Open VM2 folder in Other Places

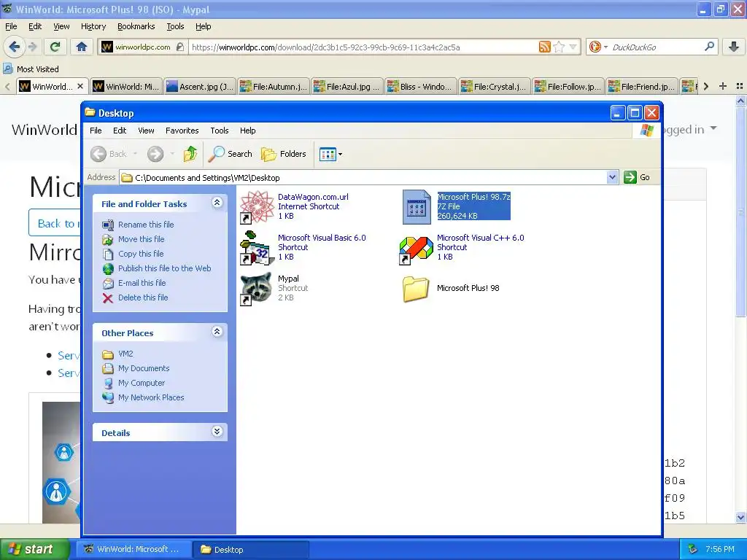click(125, 354)
